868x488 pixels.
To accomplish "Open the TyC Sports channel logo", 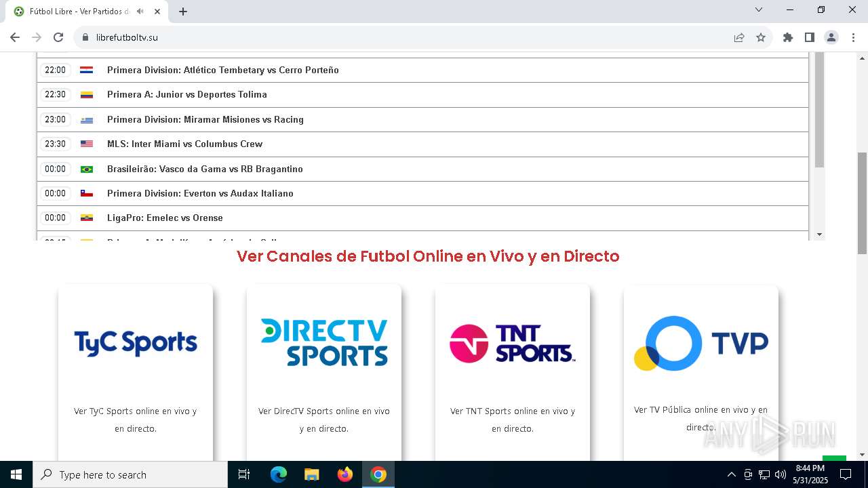I will [136, 343].
